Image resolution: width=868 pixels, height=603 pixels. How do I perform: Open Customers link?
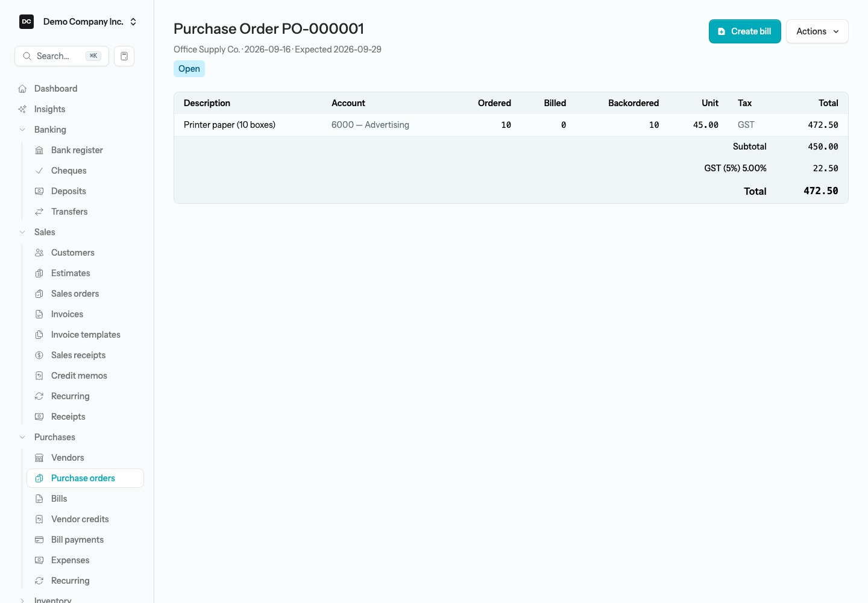[x=72, y=253]
